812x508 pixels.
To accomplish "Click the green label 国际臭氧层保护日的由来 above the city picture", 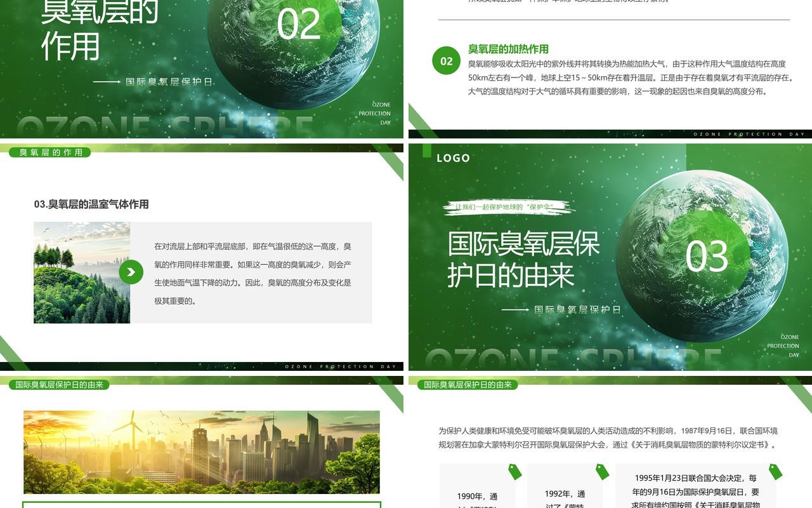I will coord(59,385).
